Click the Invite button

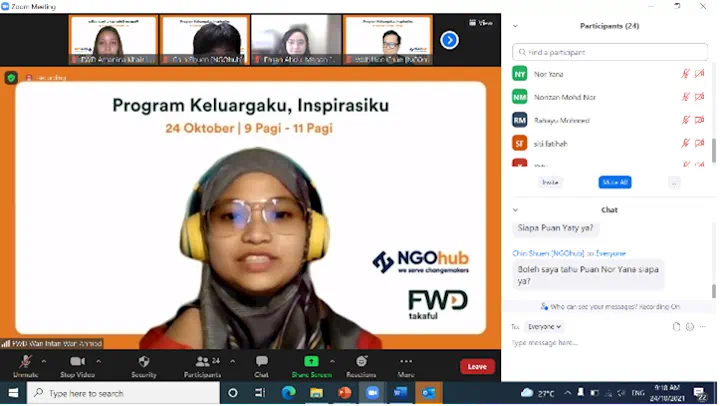pyautogui.click(x=550, y=182)
